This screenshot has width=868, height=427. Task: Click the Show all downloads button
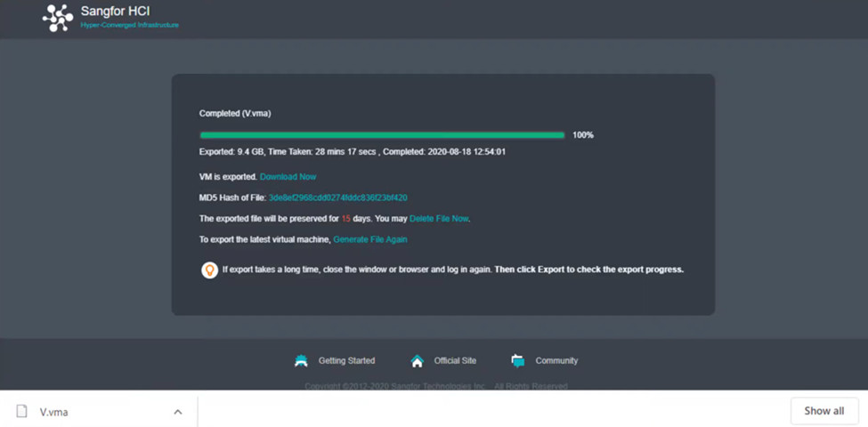coord(824,411)
